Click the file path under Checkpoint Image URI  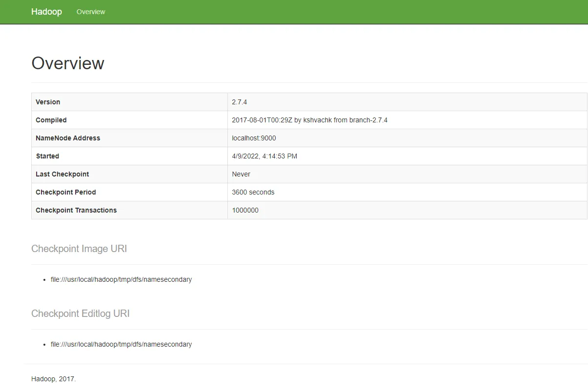pyautogui.click(x=121, y=279)
